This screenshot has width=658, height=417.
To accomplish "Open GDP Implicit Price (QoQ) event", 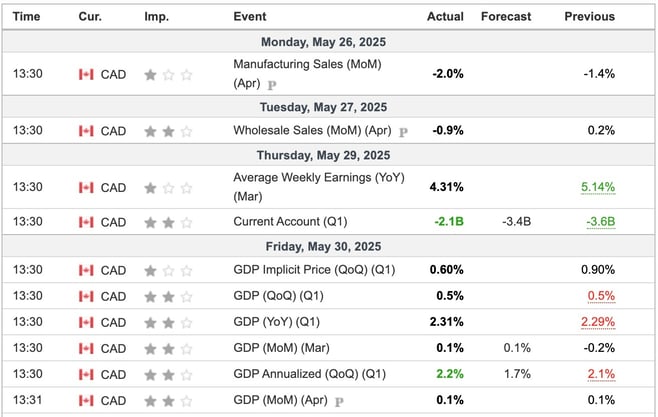I will (314, 270).
